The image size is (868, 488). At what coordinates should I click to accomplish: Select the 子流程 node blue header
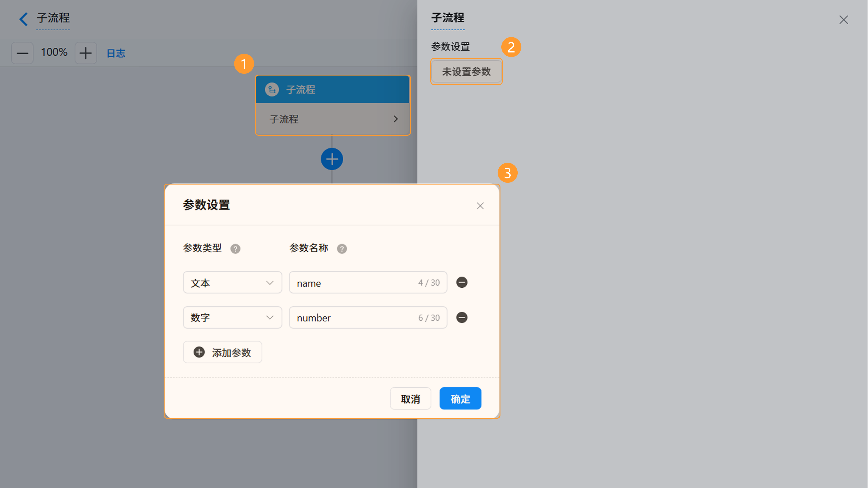coord(333,89)
